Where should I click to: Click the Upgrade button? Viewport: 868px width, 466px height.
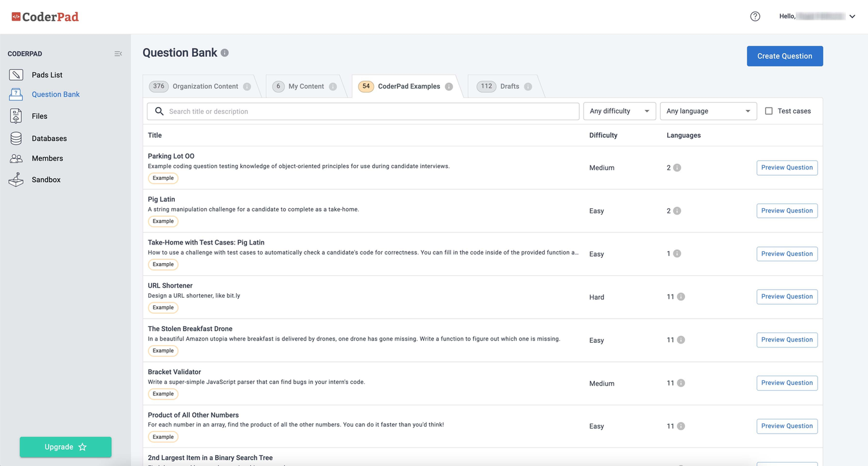(x=65, y=447)
